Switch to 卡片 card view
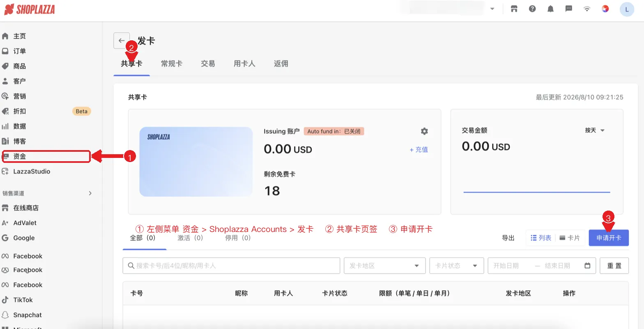 (x=570, y=238)
